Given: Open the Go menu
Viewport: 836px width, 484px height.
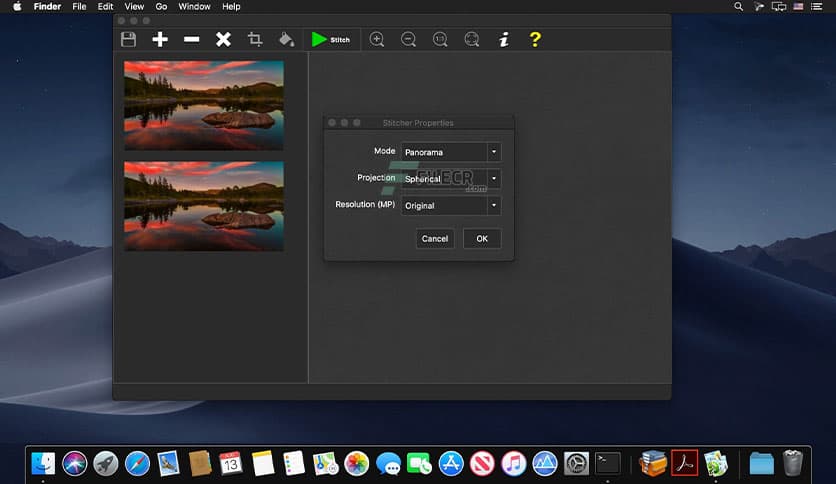Looking at the screenshot, I should (x=161, y=6).
